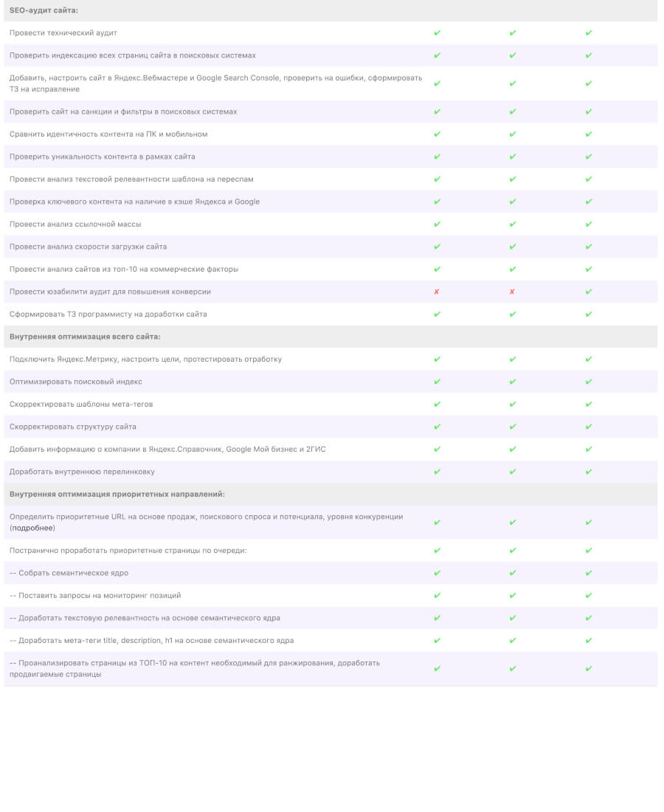664x812 pixels.
Task: Click first checkmark in 'Проверить сайт на санкции' row
Action: (x=437, y=111)
